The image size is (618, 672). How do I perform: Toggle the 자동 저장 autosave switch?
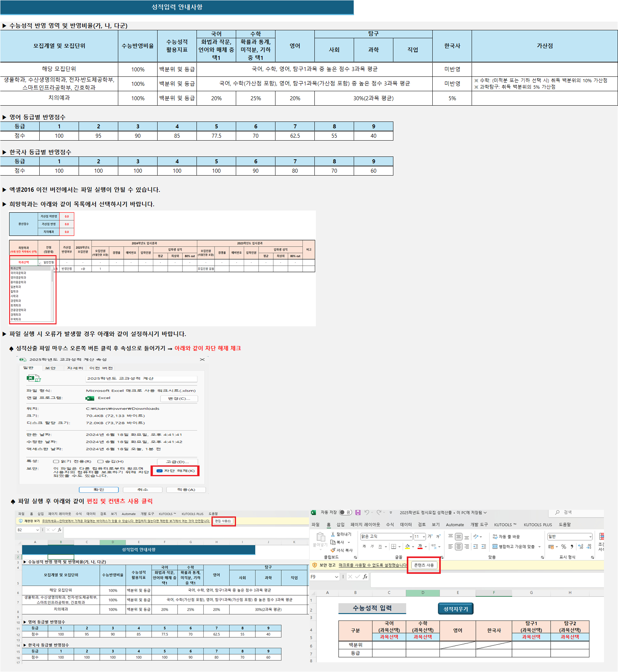pyautogui.click(x=345, y=512)
